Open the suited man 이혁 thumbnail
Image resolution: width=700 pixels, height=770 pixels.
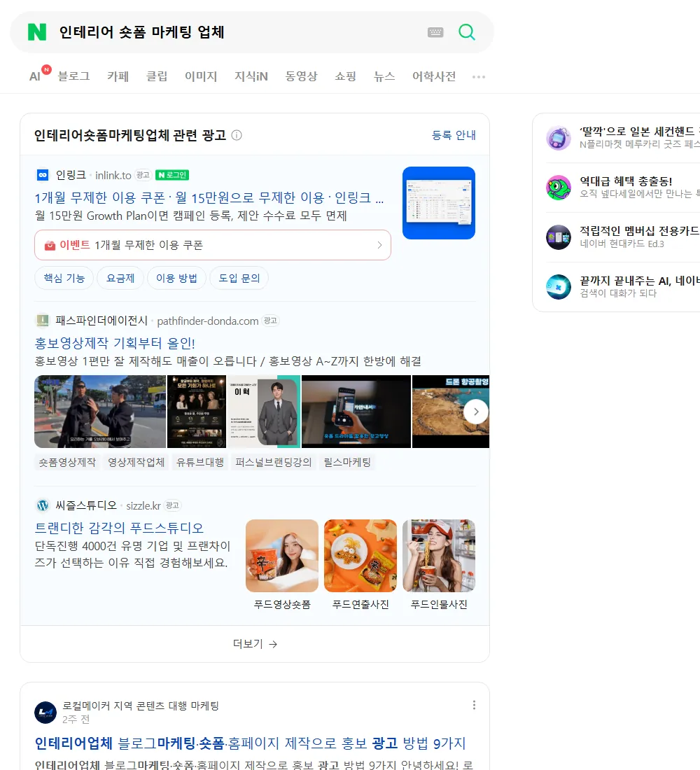point(264,412)
